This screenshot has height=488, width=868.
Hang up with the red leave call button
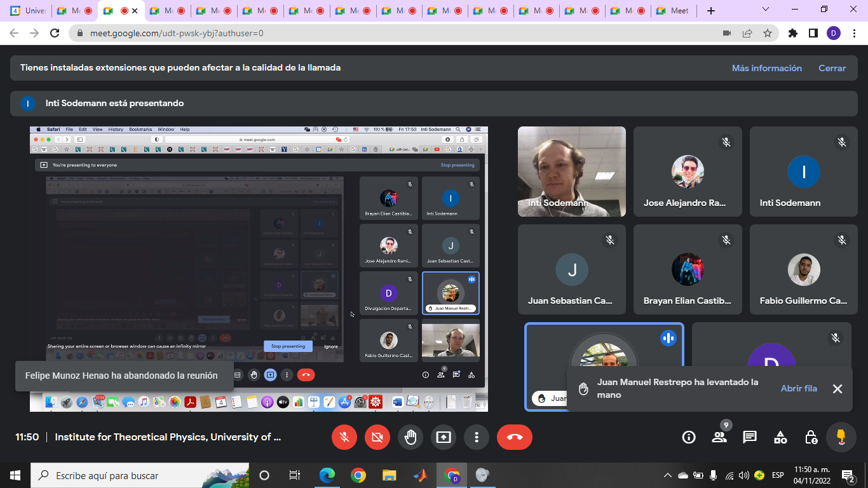coord(514,437)
